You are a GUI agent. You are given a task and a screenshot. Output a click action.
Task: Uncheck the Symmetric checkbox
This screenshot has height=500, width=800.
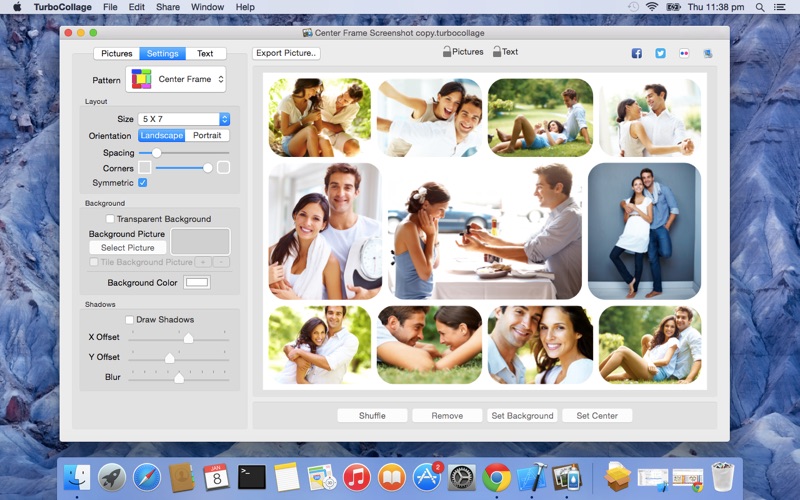coord(143,183)
